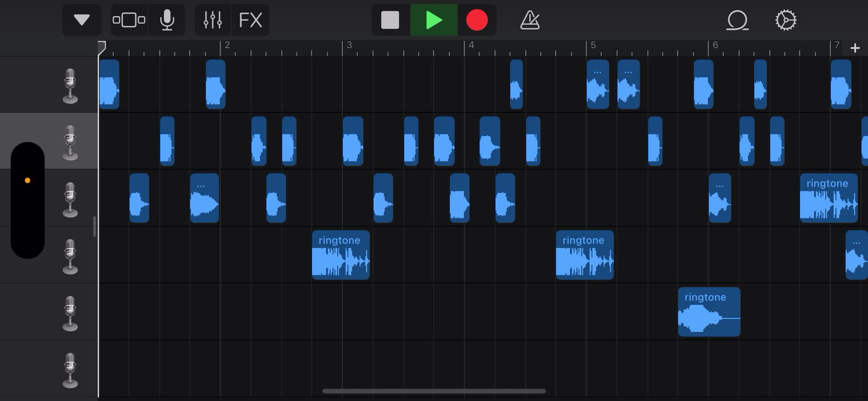Image resolution: width=868 pixels, height=401 pixels.
Task: Select the sixth (empty) track's microphone header
Action: 70,370
